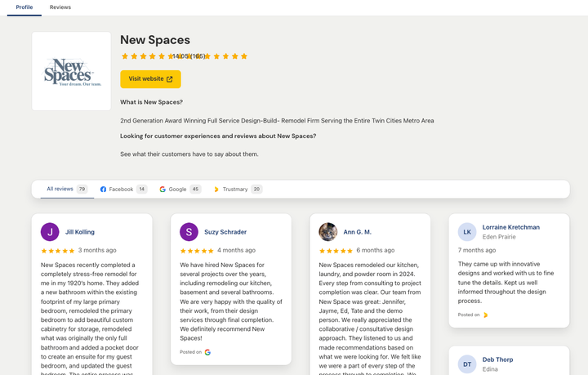Click the Google icon in review filters
This screenshot has width=588, height=375.
click(163, 190)
